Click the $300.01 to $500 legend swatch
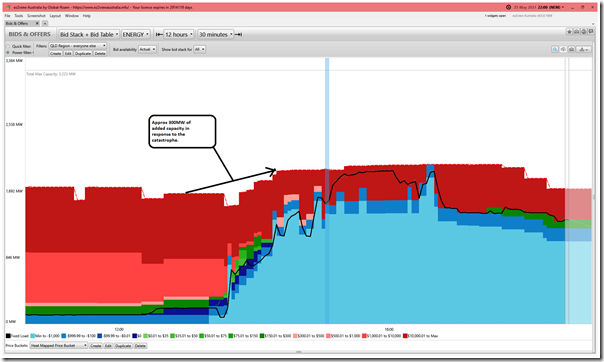 pos(295,336)
